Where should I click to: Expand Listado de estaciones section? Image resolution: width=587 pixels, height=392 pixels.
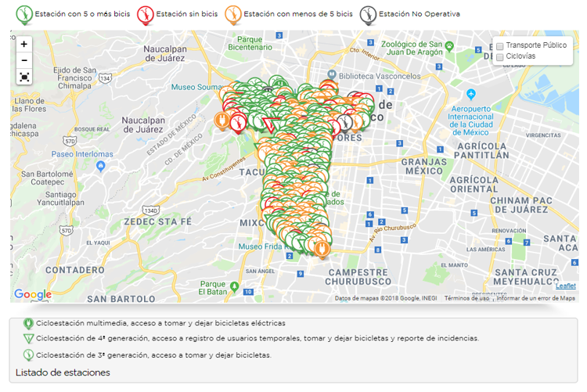(63, 372)
